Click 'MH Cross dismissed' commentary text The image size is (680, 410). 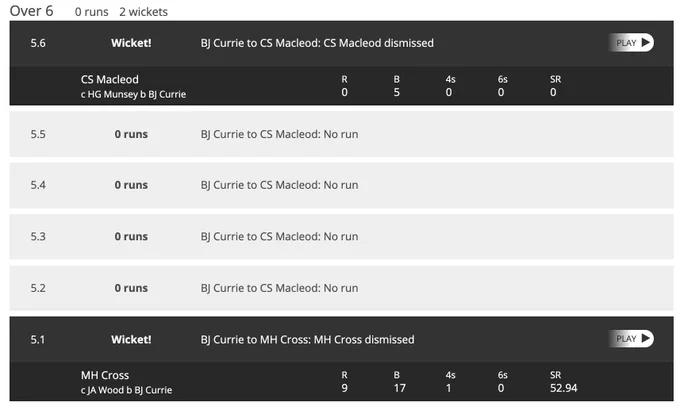tap(364, 339)
